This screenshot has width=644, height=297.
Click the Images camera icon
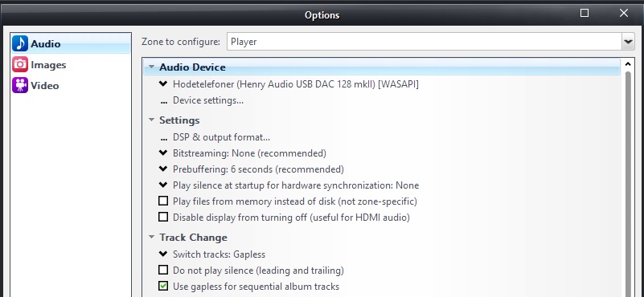point(20,64)
